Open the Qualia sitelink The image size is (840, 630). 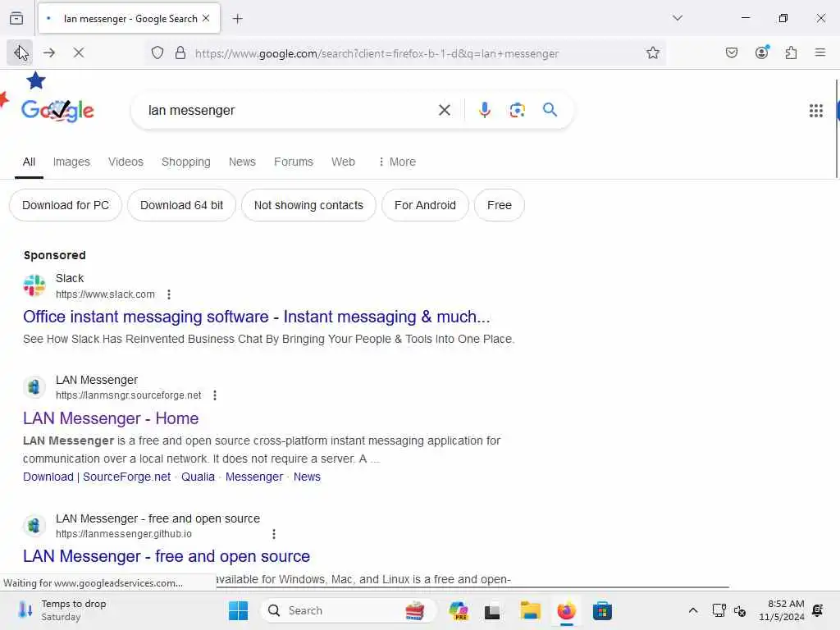tap(198, 477)
